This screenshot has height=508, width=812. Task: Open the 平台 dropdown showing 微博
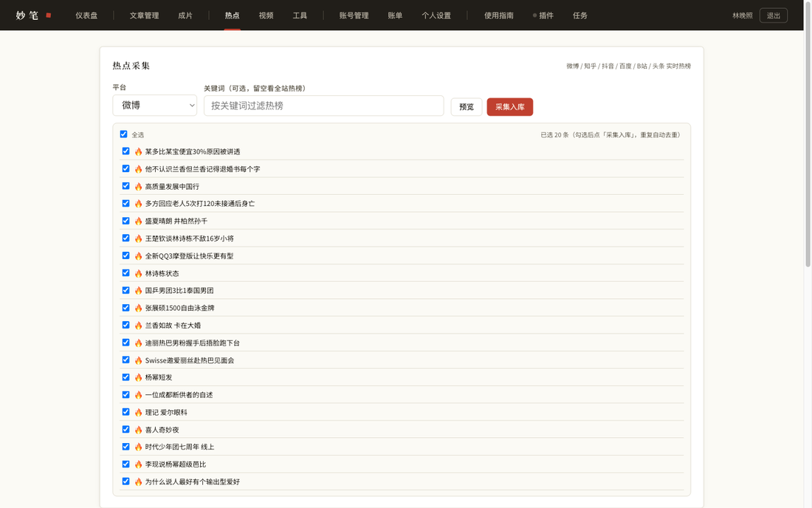coord(155,105)
